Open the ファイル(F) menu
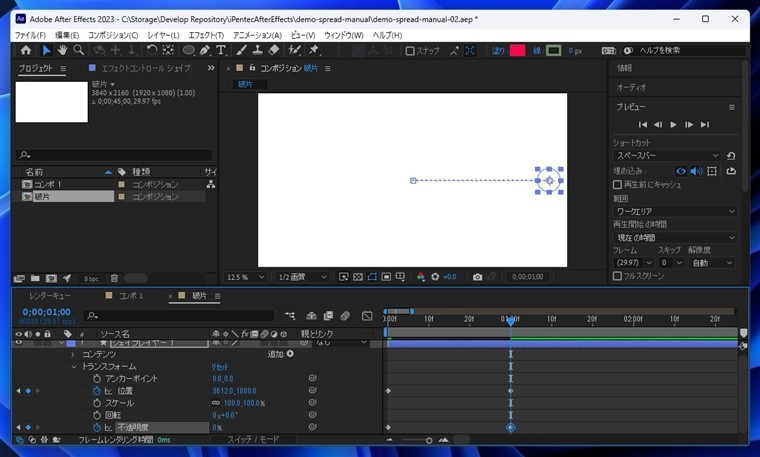760x457 pixels. pyautogui.click(x=30, y=35)
